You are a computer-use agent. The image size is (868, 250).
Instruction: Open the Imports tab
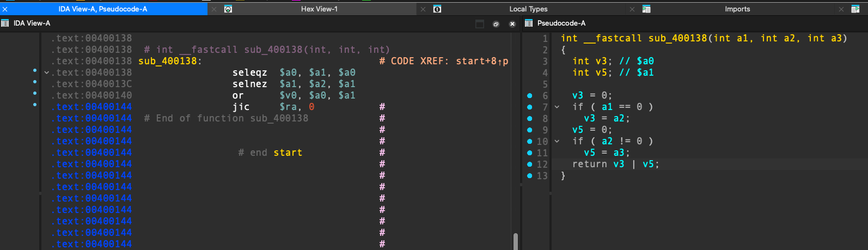737,9
